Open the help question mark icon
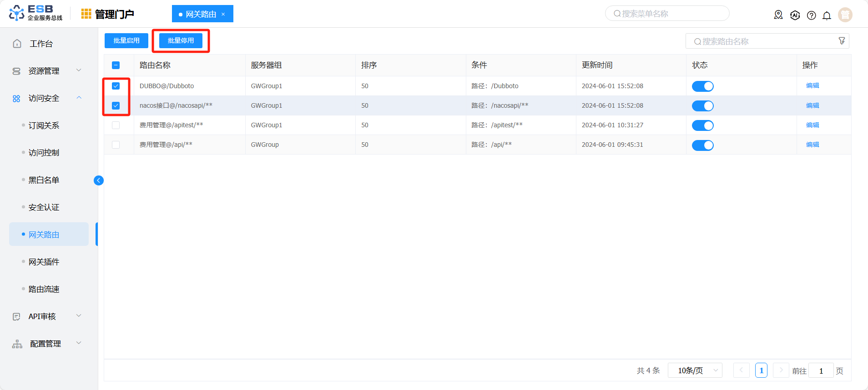The height and width of the screenshot is (390, 868). (811, 15)
